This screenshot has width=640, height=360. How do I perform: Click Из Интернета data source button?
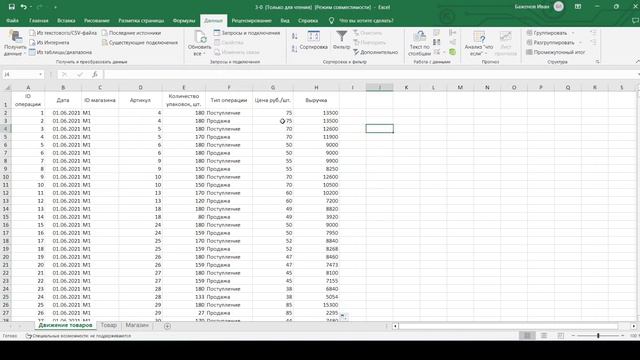tap(49, 42)
